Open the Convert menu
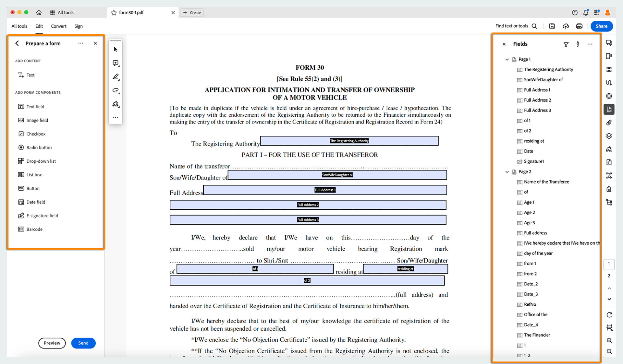 tap(58, 26)
